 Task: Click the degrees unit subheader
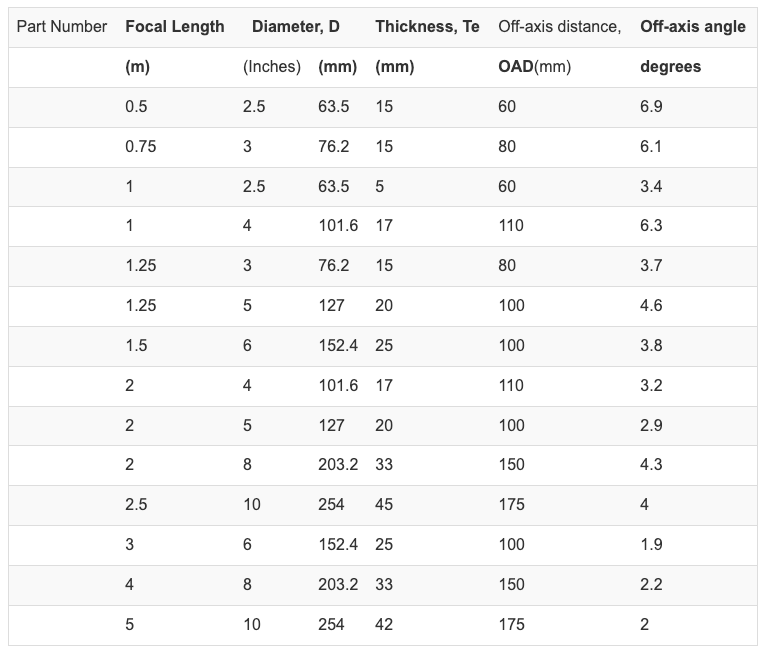pos(670,67)
